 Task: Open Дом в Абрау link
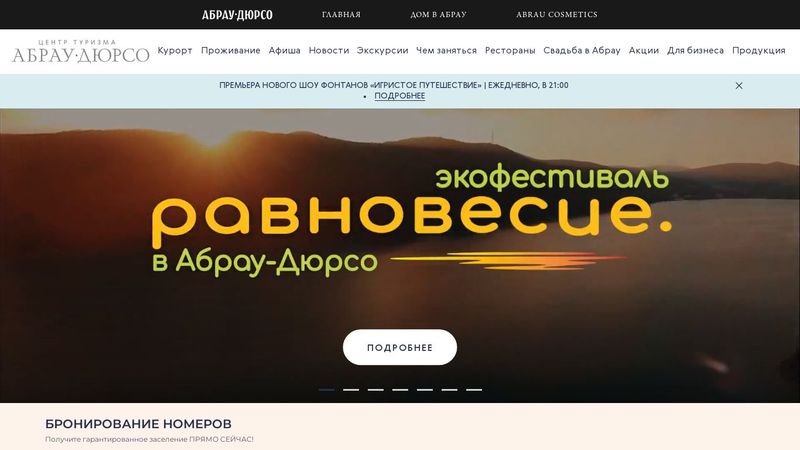pos(438,15)
